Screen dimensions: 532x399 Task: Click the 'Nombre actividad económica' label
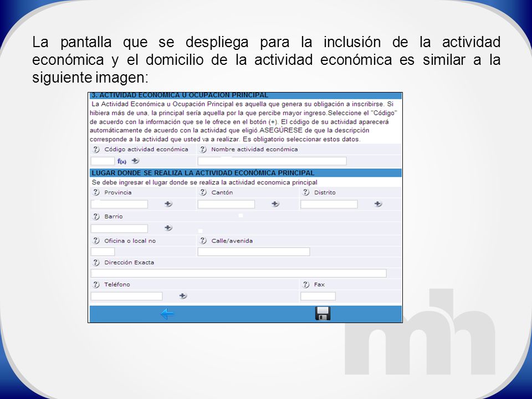[x=254, y=149]
